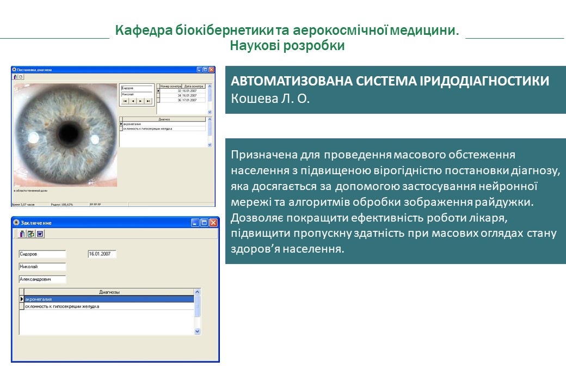Click the Word export icon in the Заключение toolbar
This screenshot has width=566, height=392.
(x=40, y=234)
